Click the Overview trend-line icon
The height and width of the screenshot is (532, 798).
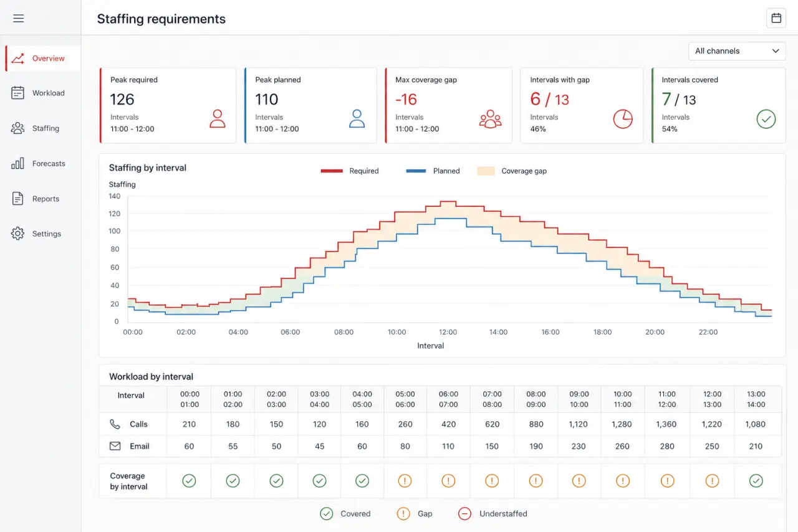pos(18,59)
